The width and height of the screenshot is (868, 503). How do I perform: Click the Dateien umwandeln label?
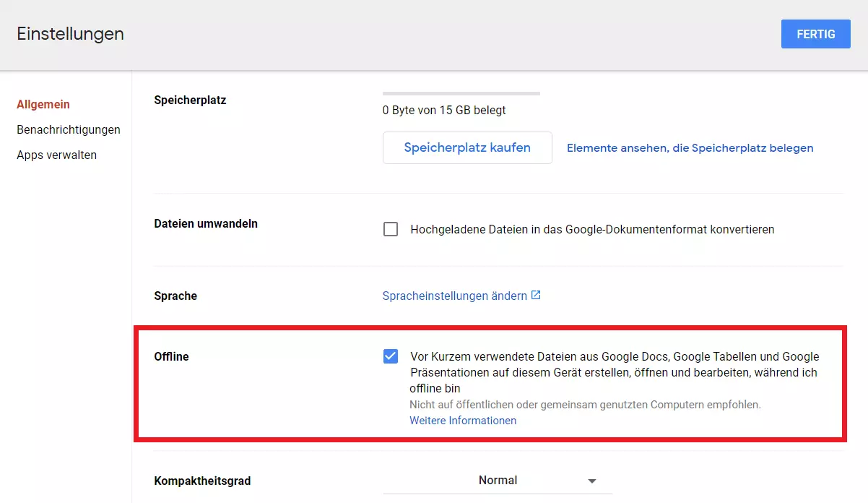[x=206, y=223]
